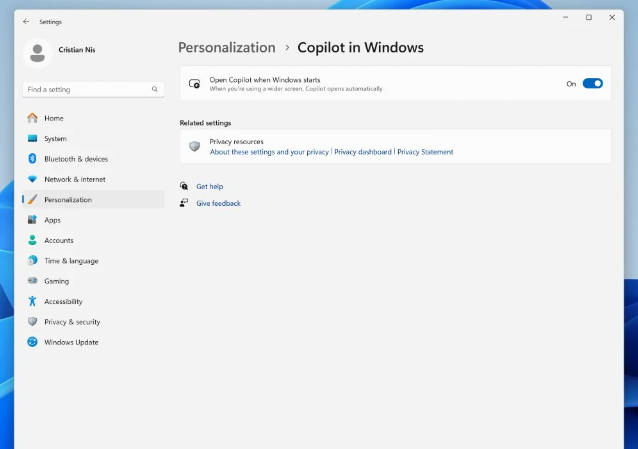Close the Settings window
The width and height of the screenshot is (638, 449).
click(x=612, y=18)
